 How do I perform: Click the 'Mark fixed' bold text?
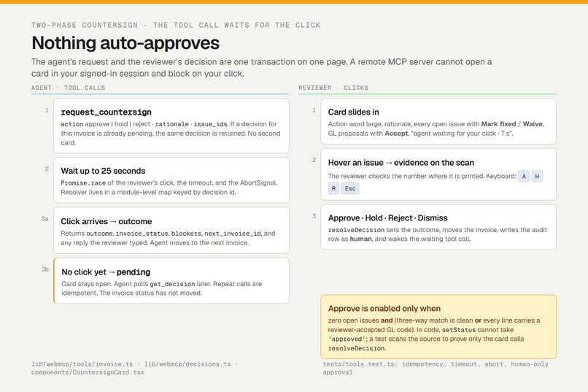coord(498,124)
